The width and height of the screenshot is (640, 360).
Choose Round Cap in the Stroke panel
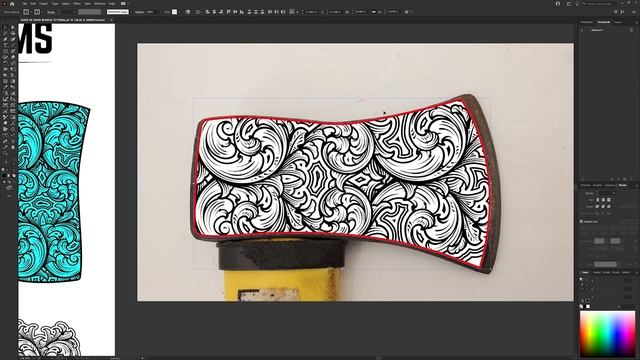pos(603,200)
